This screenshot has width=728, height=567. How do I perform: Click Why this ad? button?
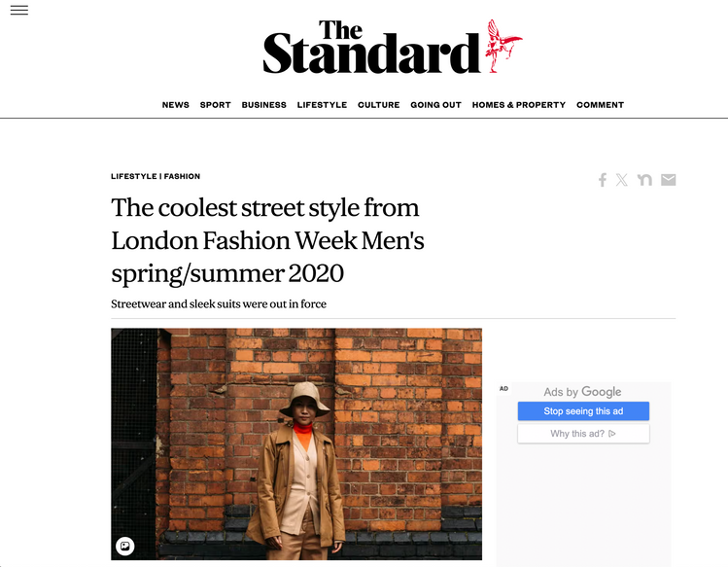click(x=583, y=434)
